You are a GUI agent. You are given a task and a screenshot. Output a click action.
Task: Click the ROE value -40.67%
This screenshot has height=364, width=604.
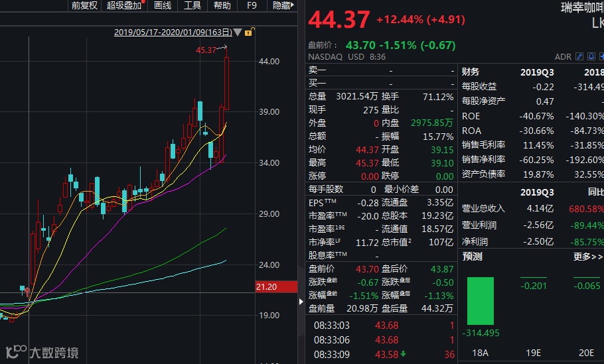click(536, 116)
